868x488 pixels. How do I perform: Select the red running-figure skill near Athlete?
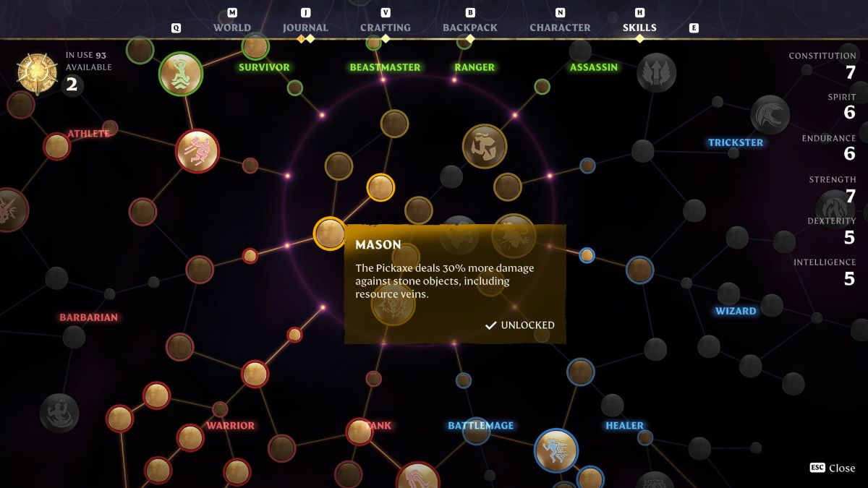[x=197, y=151]
